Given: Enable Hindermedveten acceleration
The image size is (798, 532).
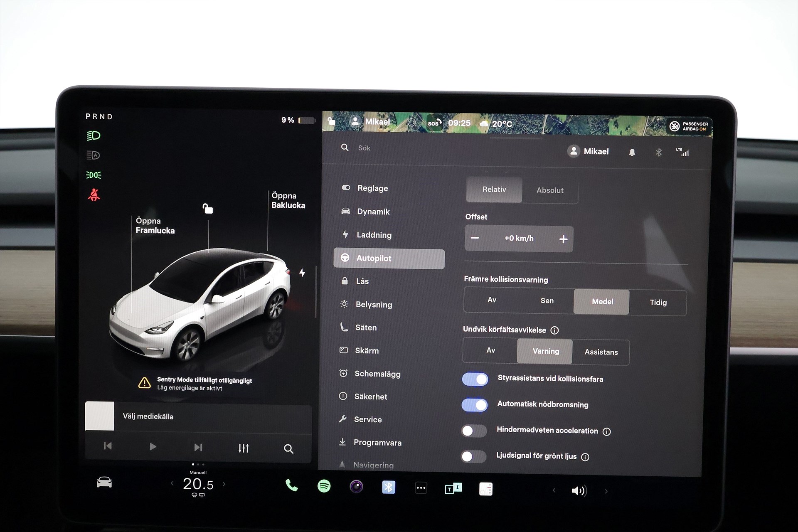Looking at the screenshot, I should click(474, 431).
